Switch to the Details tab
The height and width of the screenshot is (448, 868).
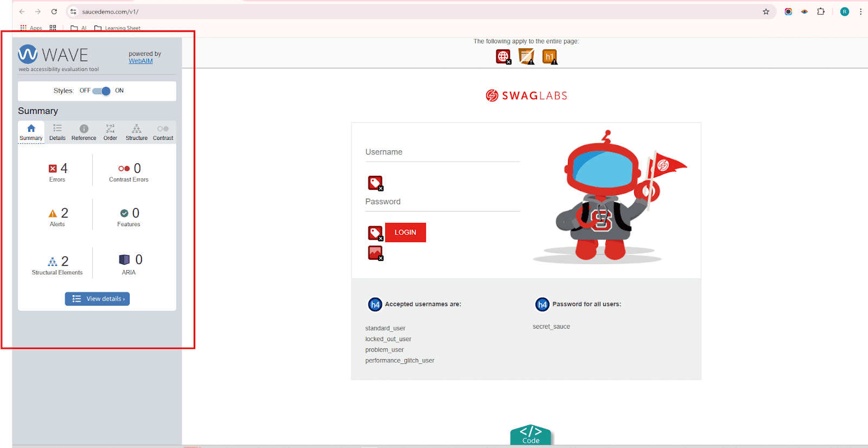(58, 132)
